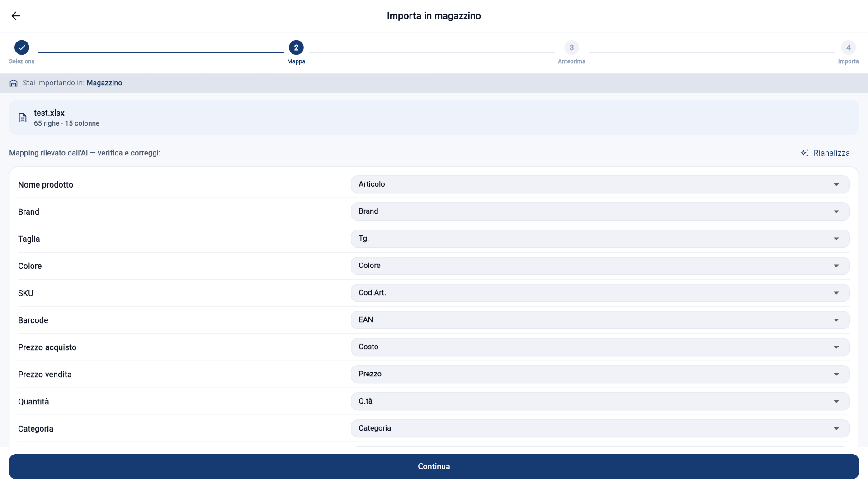Open the Prezzo vendita dropdown
868x488 pixels.
600,374
